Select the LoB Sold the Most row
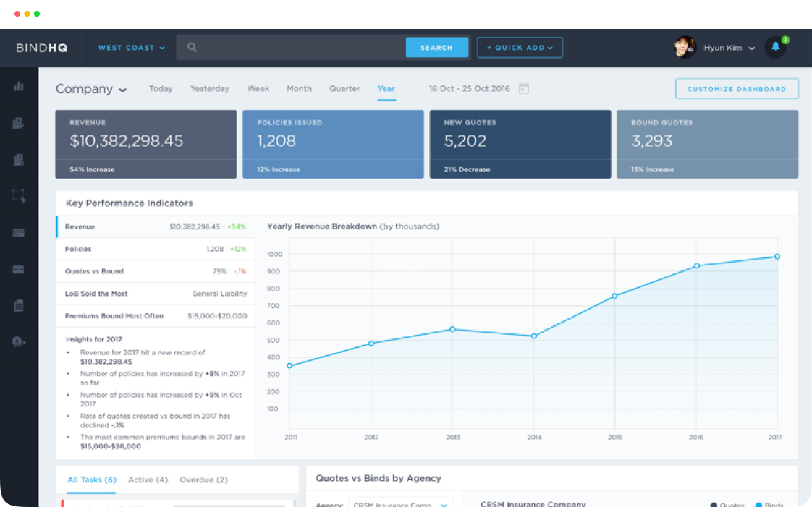Image resolution: width=812 pixels, height=507 pixels. click(156, 294)
